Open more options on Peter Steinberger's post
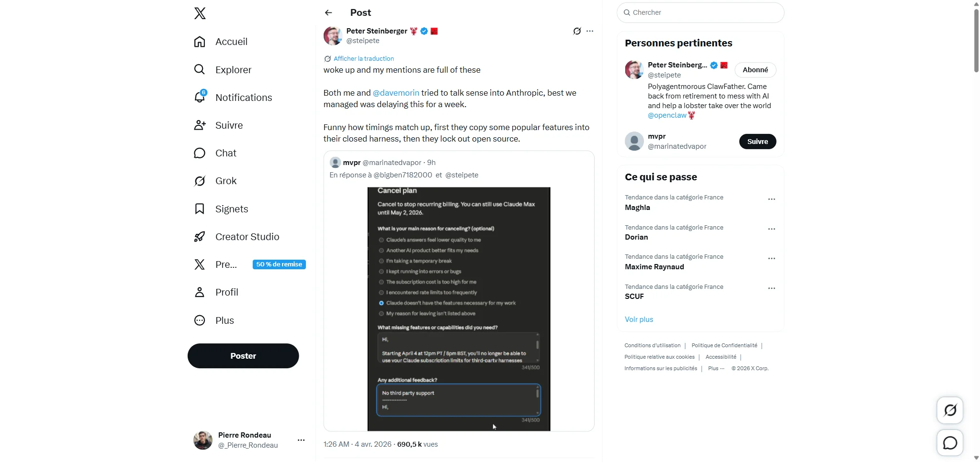The width and height of the screenshot is (980, 462). click(x=589, y=31)
